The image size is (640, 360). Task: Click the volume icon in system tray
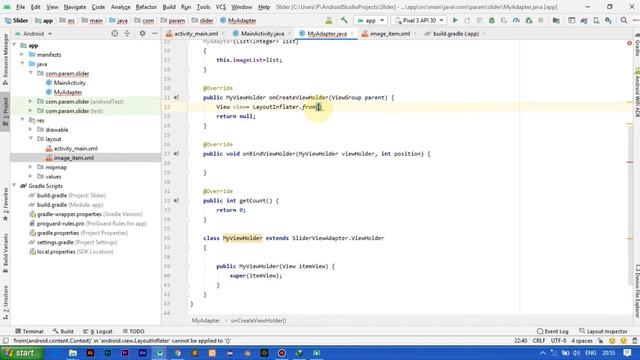click(576, 353)
